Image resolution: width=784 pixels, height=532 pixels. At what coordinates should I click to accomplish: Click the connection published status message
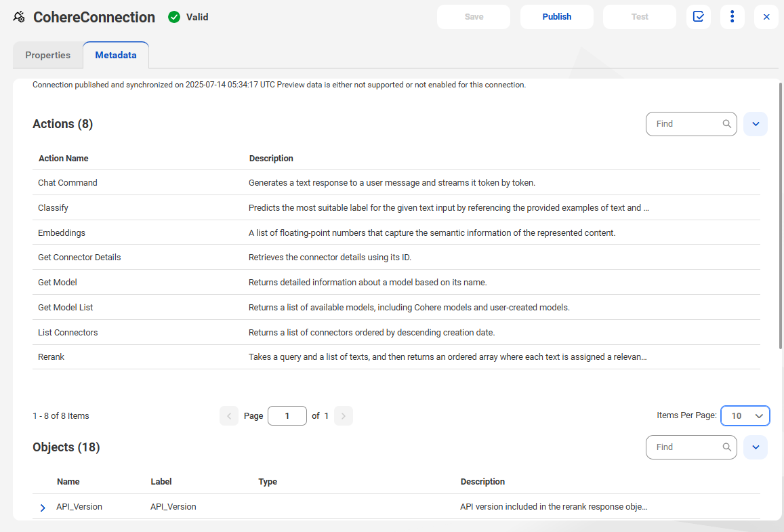click(x=279, y=85)
